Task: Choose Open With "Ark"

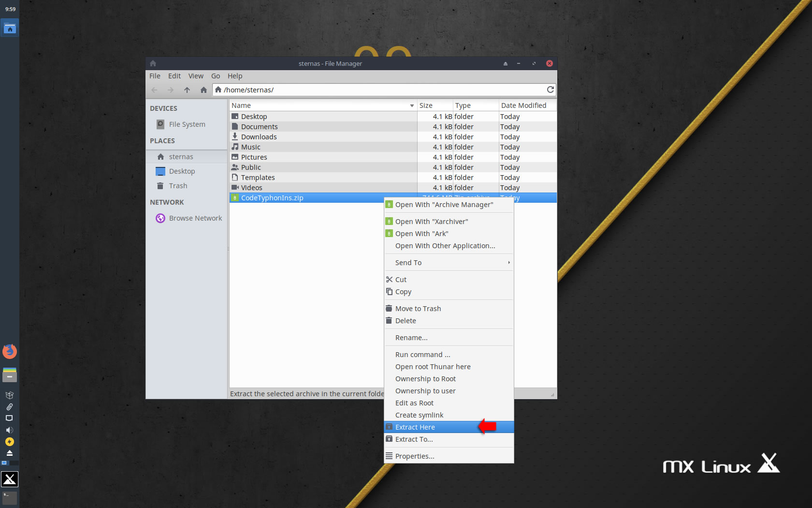Action: tap(449, 234)
